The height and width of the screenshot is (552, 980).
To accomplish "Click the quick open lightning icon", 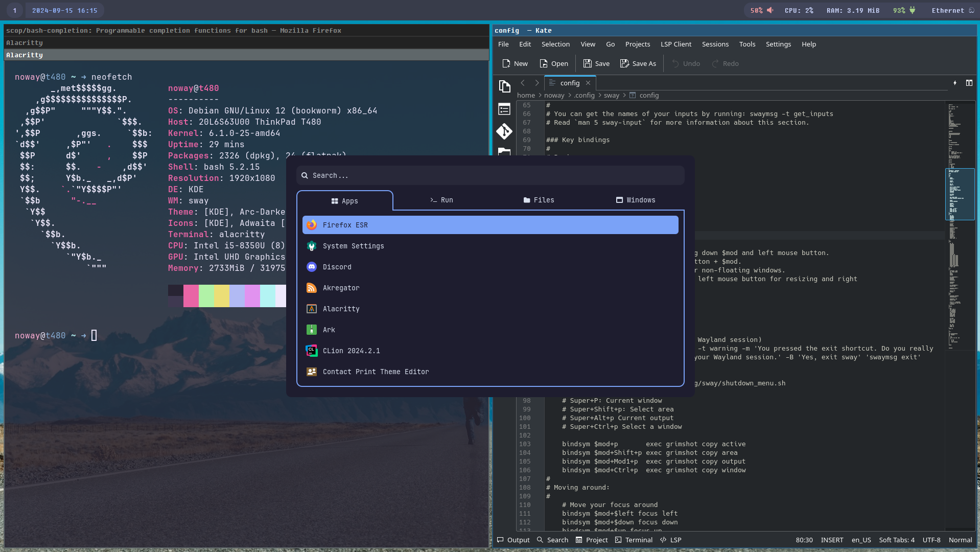I will pyautogui.click(x=955, y=83).
